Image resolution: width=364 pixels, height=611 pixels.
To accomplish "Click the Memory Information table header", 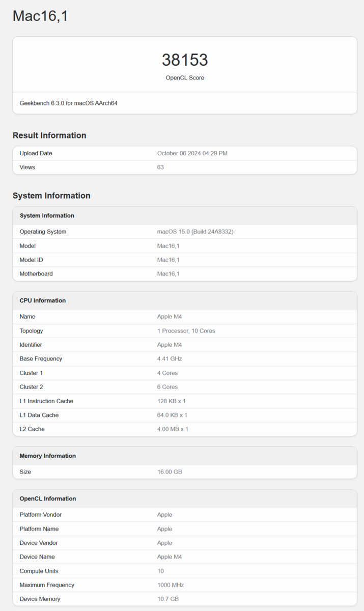I will (x=47, y=456).
